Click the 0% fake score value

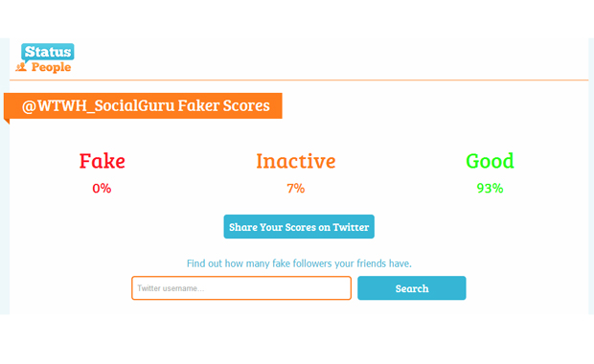[x=102, y=189]
